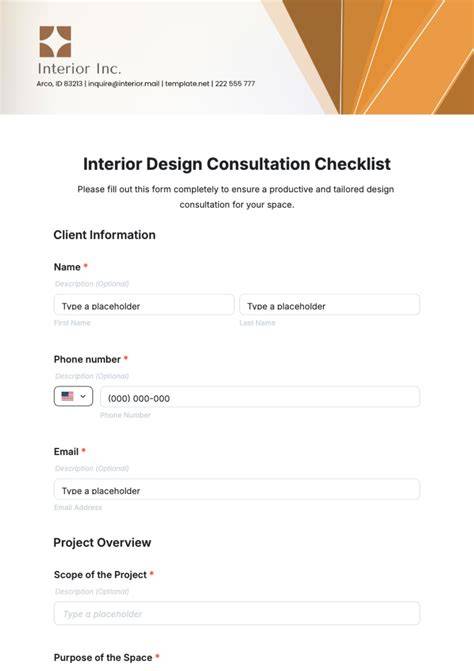Click the 222 555 777 phone text

pyautogui.click(x=235, y=83)
